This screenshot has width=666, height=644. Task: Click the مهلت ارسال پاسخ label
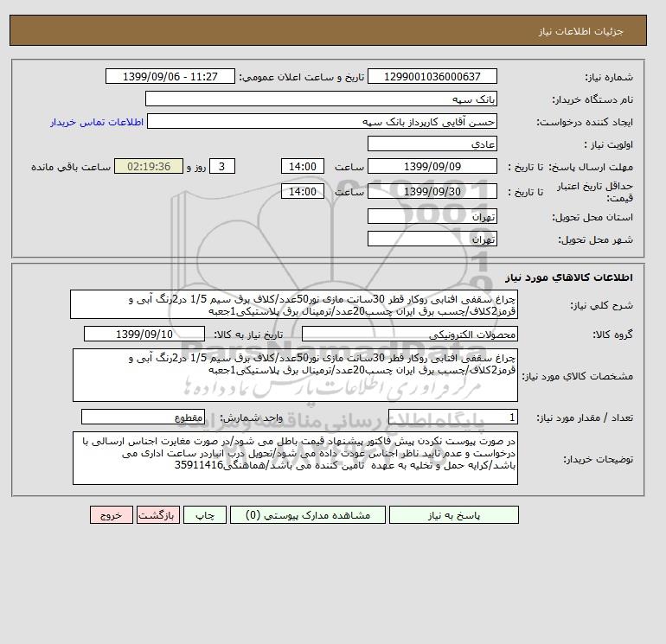[x=591, y=167]
